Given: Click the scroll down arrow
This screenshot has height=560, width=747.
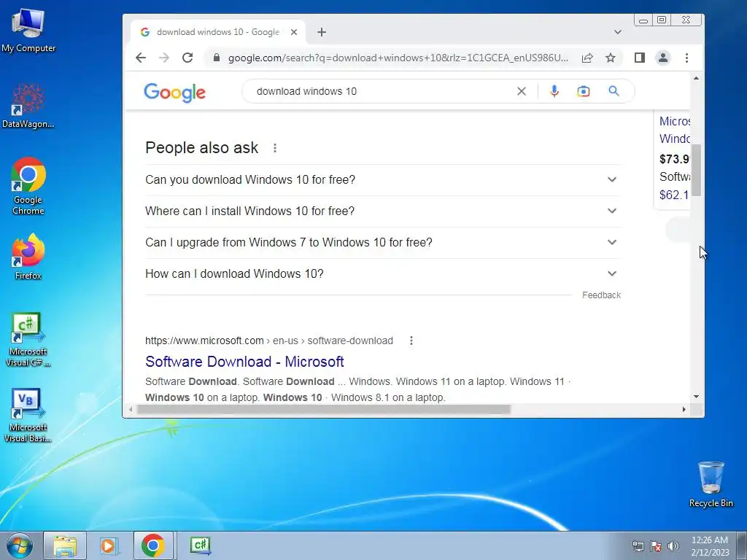Looking at the screenshot, I should coord(696,397).
